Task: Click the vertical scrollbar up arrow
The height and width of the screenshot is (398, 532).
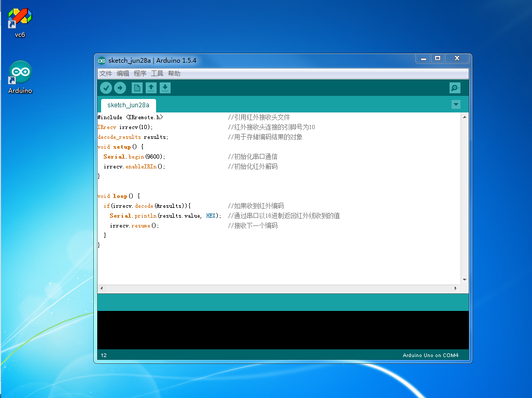Action: [465, 117]
